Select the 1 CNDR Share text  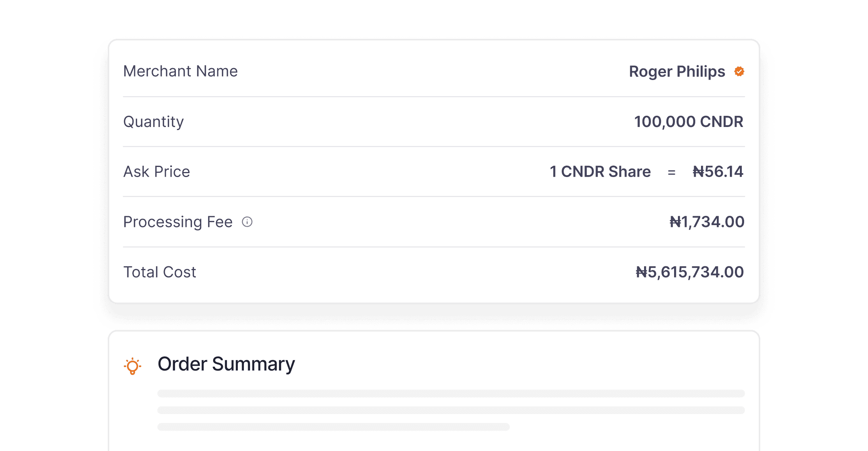[600, 172]
